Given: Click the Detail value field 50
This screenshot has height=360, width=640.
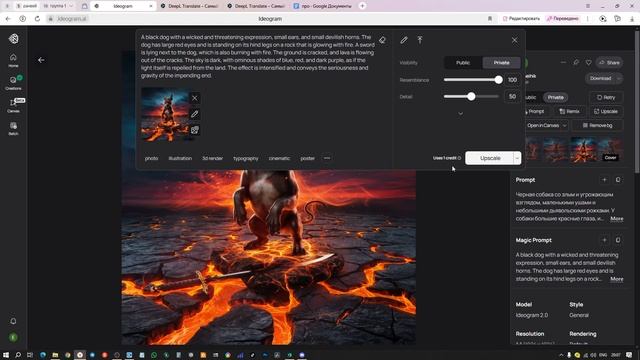Looking at the screenshot, I should tap(512, 97).
